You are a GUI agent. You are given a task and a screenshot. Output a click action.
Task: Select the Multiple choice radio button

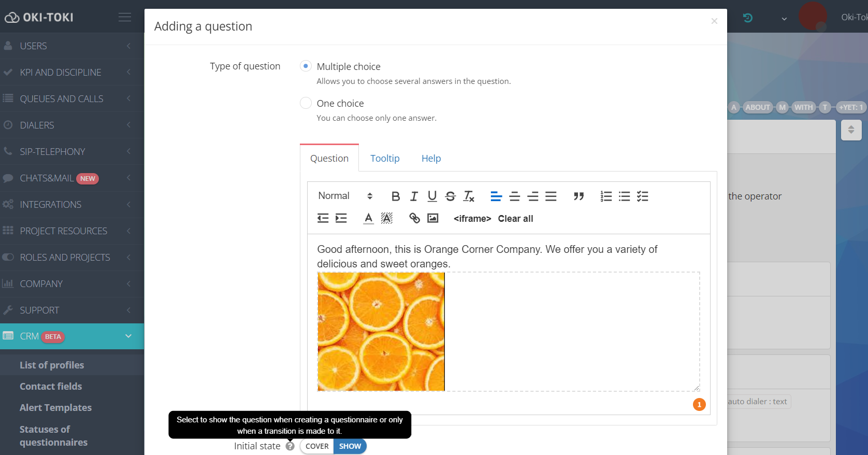click(306, 66)
